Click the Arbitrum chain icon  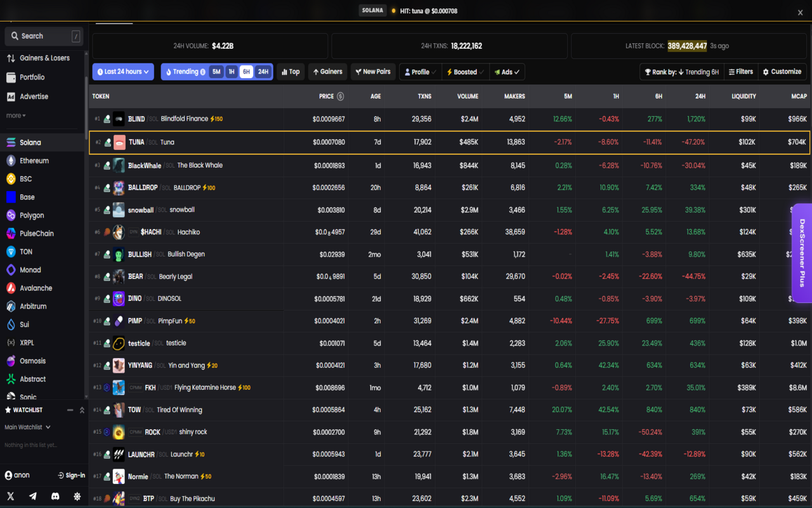coord(11,306)
